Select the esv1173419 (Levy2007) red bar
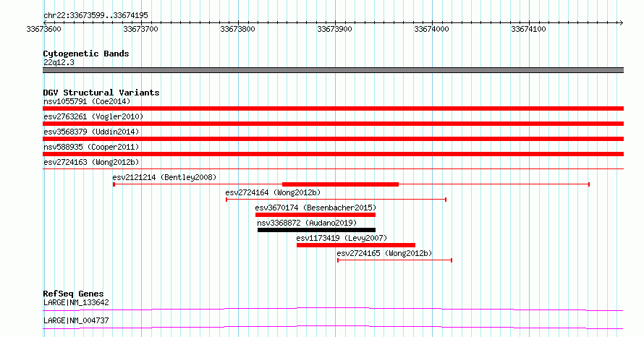Viewport: 644px width, 337px height. coord(356,245)
